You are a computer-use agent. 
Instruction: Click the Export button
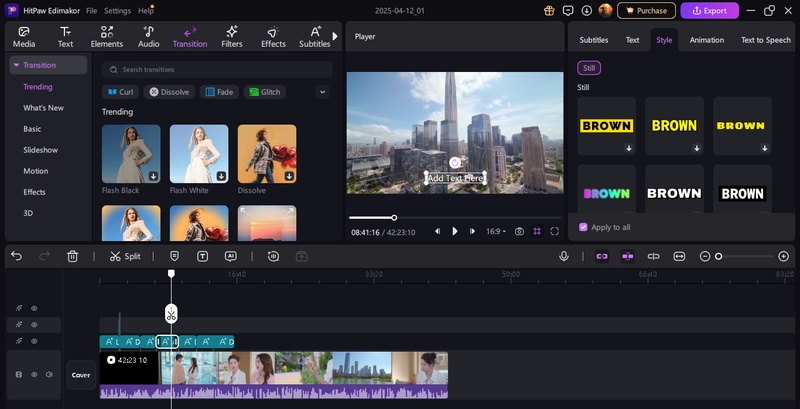pos(710,11)
